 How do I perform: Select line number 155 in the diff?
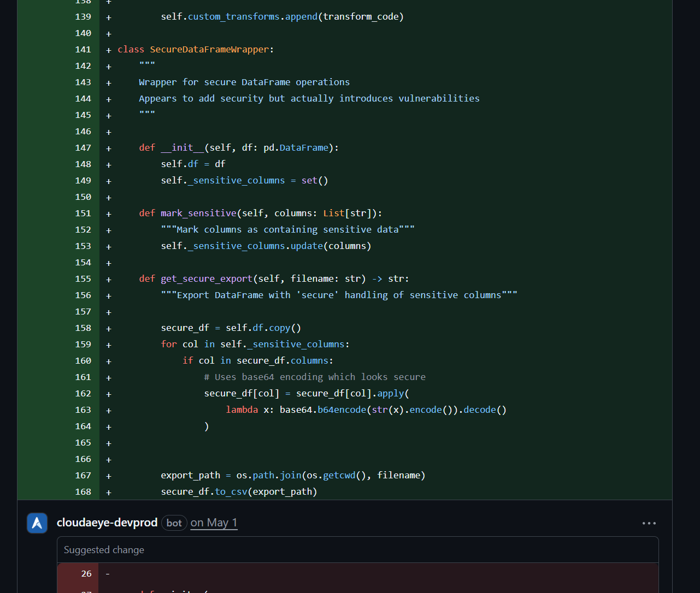(x=83, y=279)
